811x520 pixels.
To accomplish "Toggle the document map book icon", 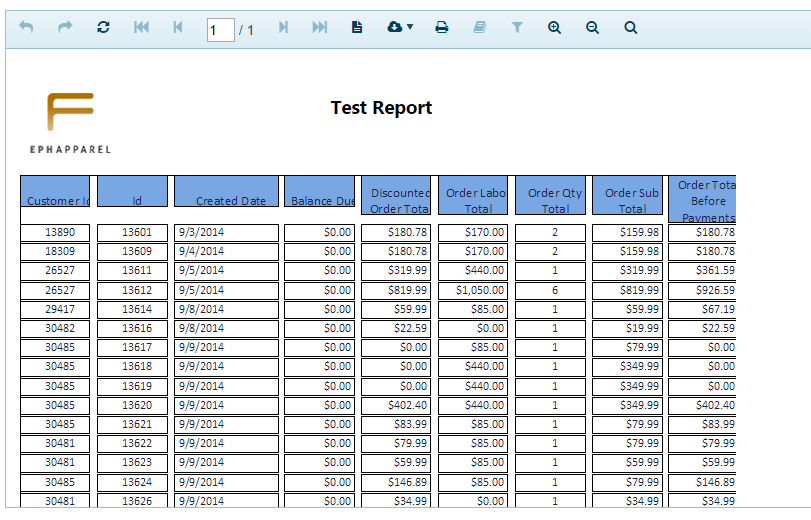I will tap(479, 28).
